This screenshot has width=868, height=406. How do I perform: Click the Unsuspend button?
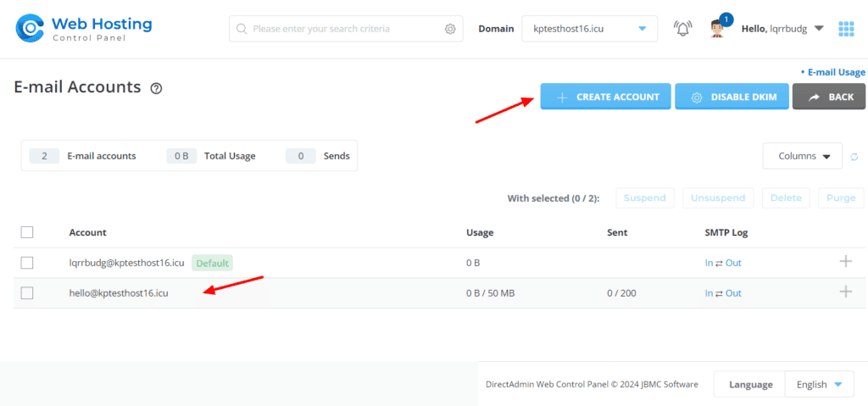point(718,198)
